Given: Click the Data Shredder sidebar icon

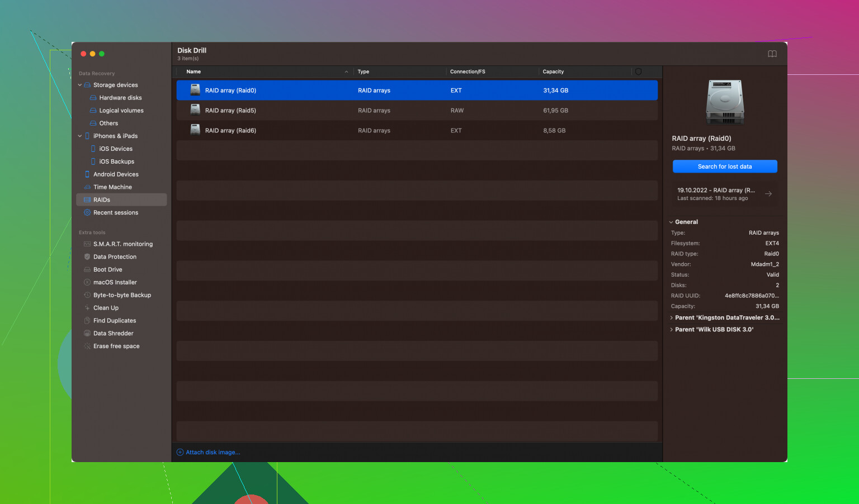Looking at the screenshot, I should (x=87, y=334).
